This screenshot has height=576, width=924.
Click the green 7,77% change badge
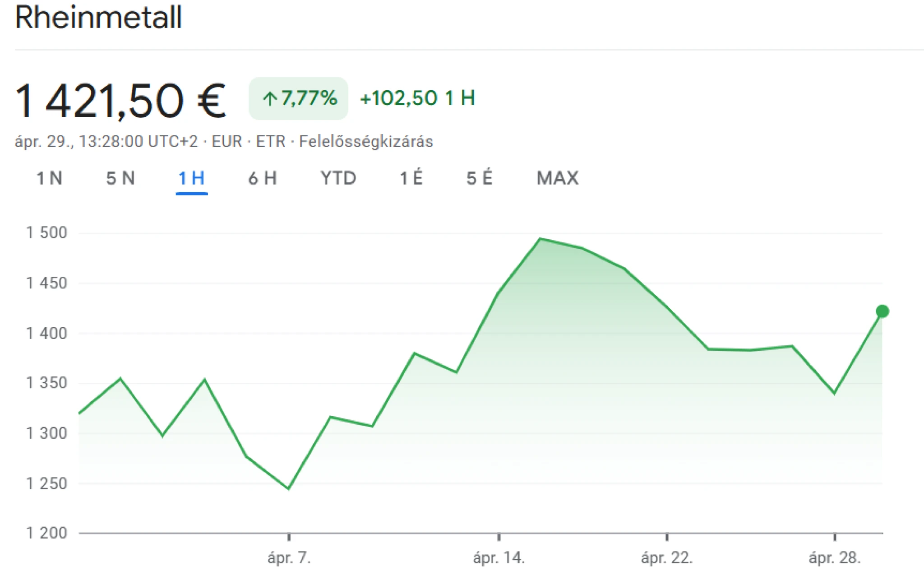[x=298, y=98]
